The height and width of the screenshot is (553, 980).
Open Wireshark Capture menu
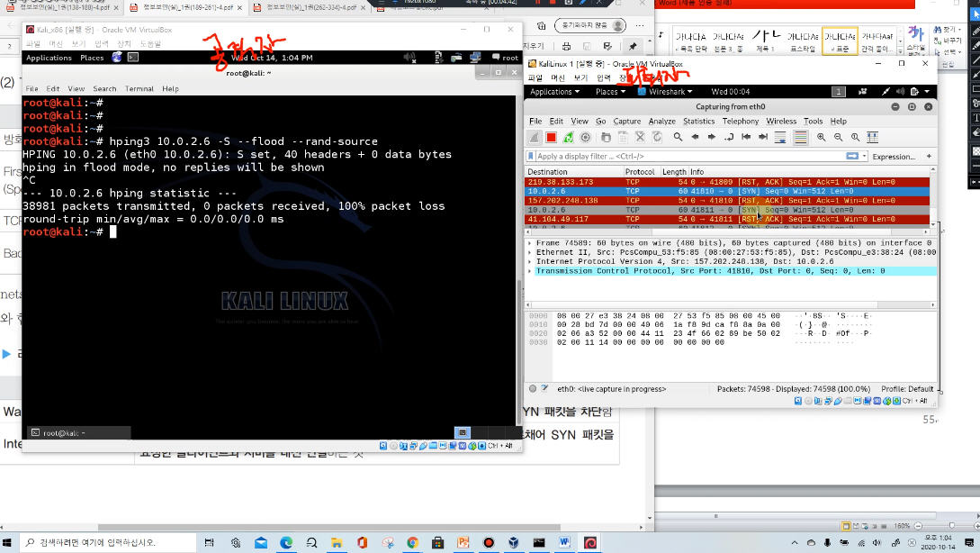(x=627, y=122)
